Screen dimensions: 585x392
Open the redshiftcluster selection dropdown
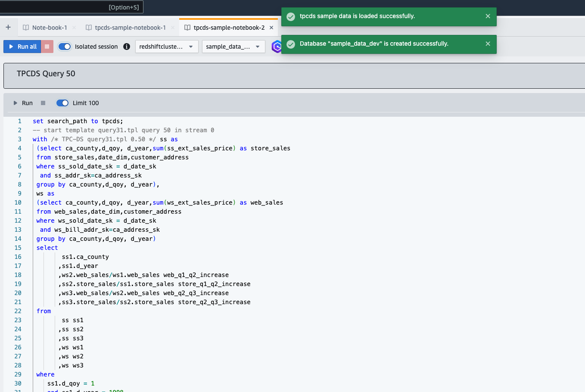(x=167, y=47)
